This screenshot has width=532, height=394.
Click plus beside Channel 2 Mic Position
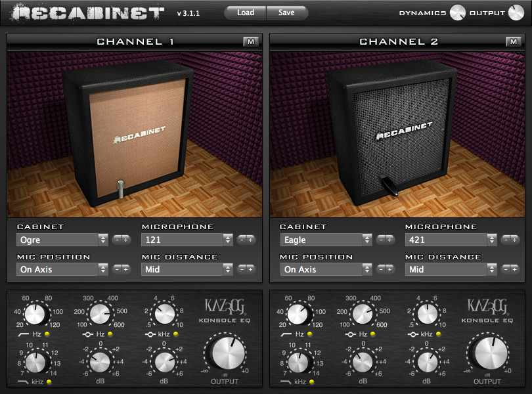coord(390,269)
